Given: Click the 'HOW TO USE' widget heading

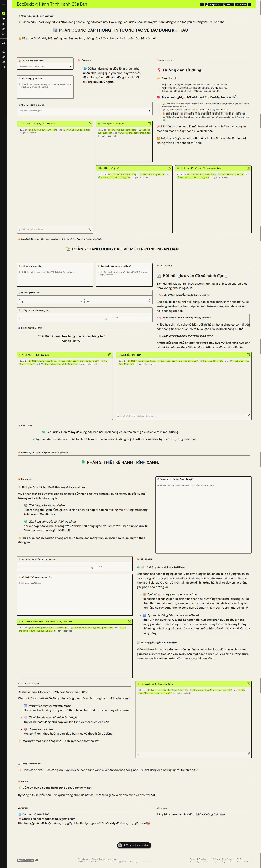Looking at the screenshot, I should pos(165,60).
